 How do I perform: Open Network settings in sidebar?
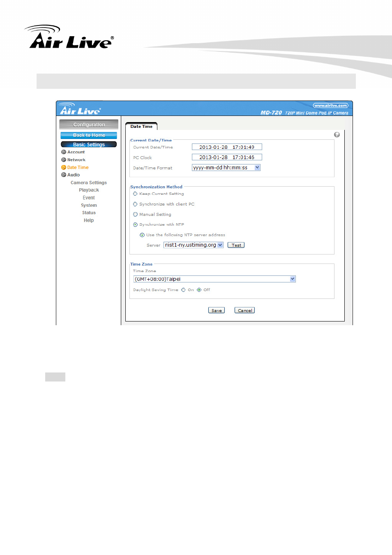pyautogui.click(x=76, y=160)
